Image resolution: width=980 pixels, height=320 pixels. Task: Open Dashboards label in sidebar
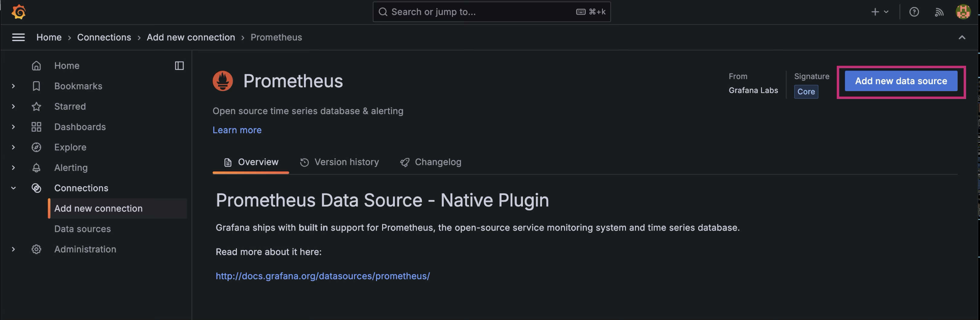pyautogui.click(x=80, y=127)
